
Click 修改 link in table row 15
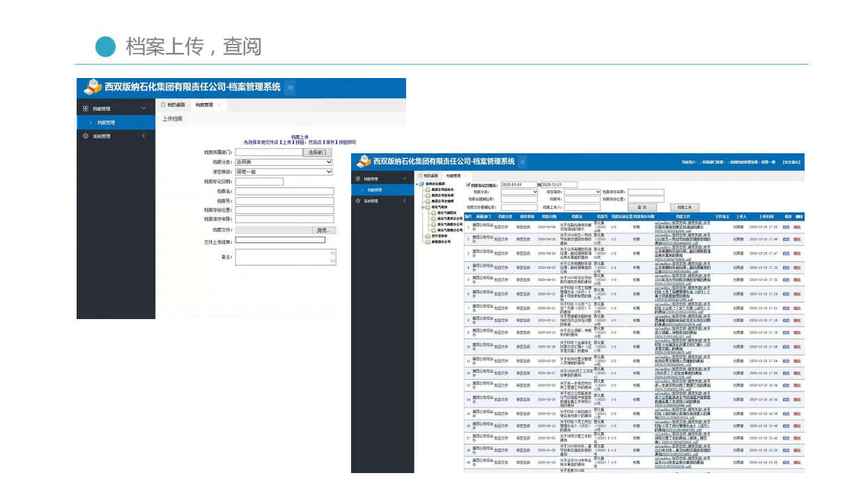786,413
